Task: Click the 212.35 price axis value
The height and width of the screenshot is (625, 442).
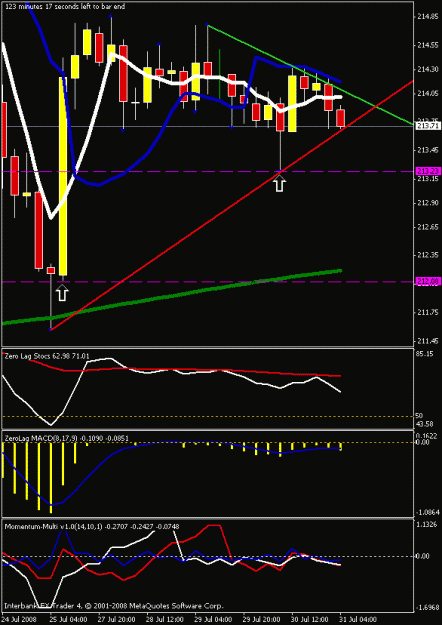Action: tap(428, 255)
